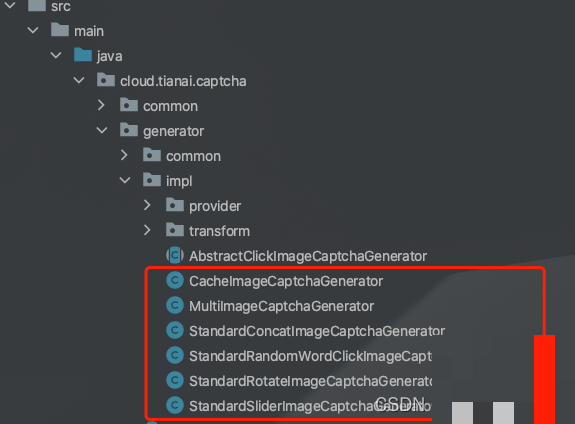Select the CacheImageCaptchaGenerator class icon
The height and width of the screenshot is (424, 575).
(x=175, y=281)
